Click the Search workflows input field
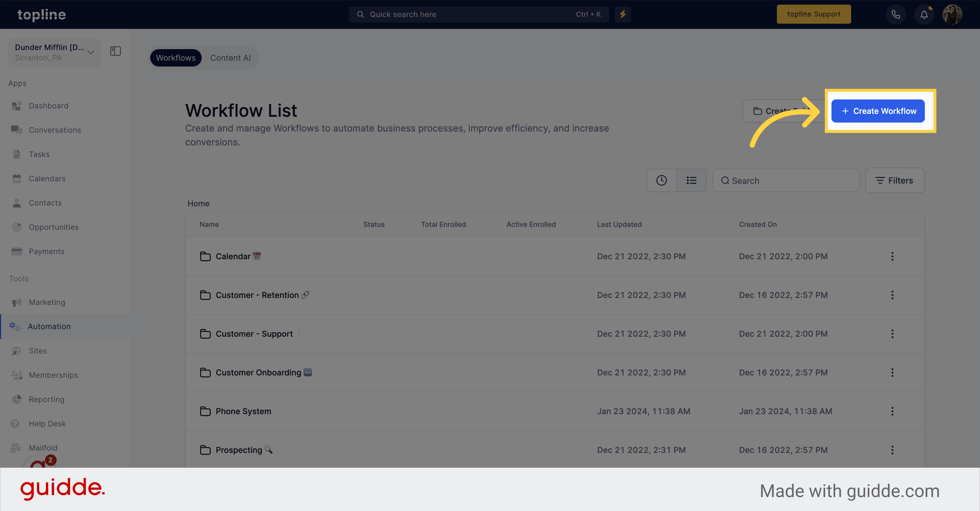The height and width of the screenshot is (511, 980). pyautogui.click(x=786, y=180)
